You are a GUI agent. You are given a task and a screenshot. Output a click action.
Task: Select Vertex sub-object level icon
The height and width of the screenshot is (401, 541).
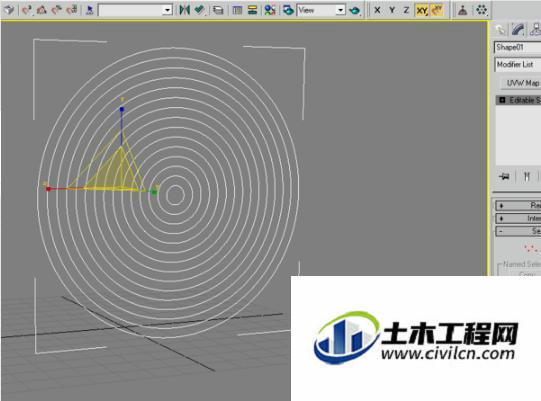point(531,248)
